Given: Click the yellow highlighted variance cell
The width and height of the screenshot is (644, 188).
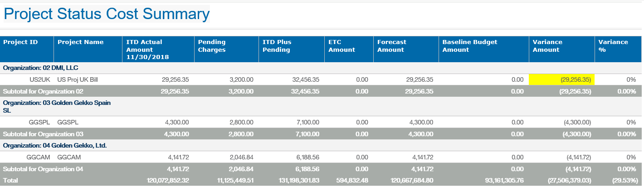Looking at the screenshot, I should click(561, 79).
